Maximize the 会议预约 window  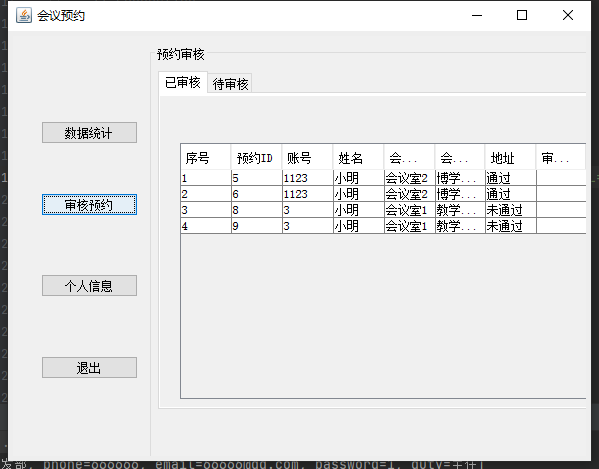tap(522, 15)
